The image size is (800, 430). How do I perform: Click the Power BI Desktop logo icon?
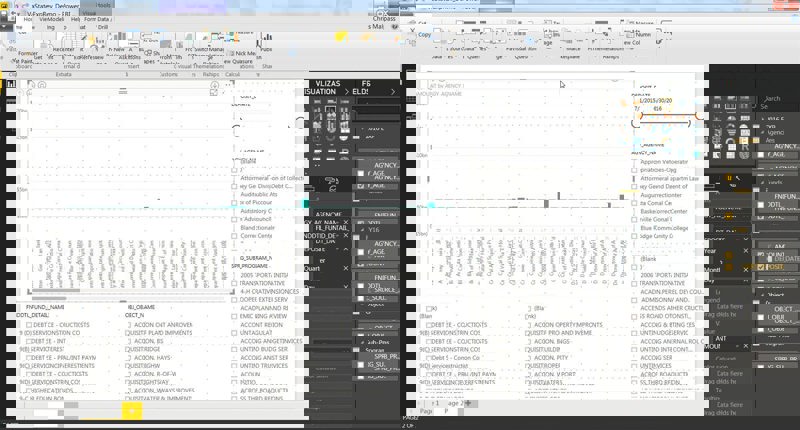pyautogui.click(x=8, y=6)
